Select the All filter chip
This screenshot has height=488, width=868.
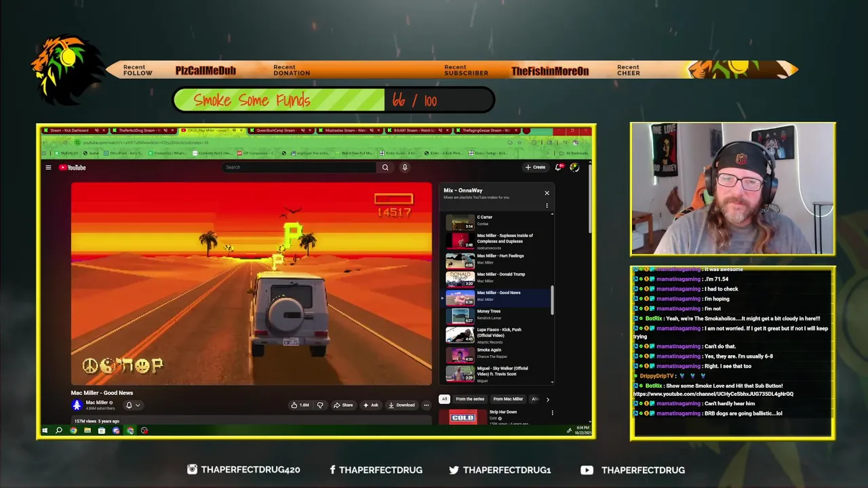[444, 399]
